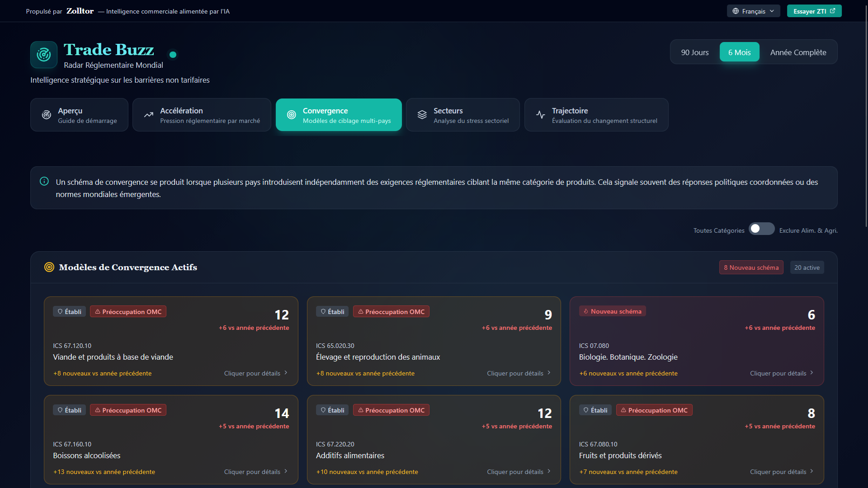Switch to Année Complète view
Screen dimensions: 868x488
(x=798, y=52)
